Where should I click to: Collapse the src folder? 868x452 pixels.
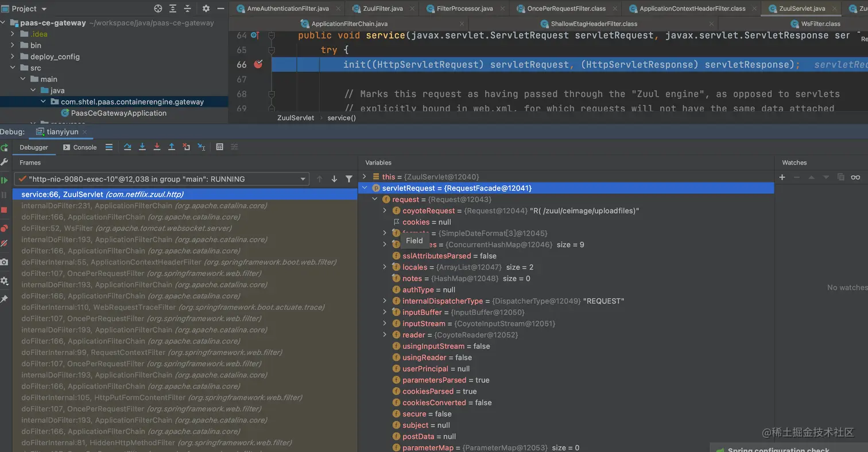pyautogui.click(x=13, y=68)
